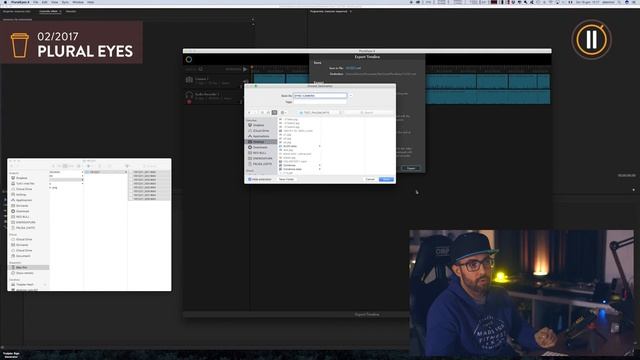This screenshot has height=360, width=640.
Task: Open the Edit menu
Action: 44,2
